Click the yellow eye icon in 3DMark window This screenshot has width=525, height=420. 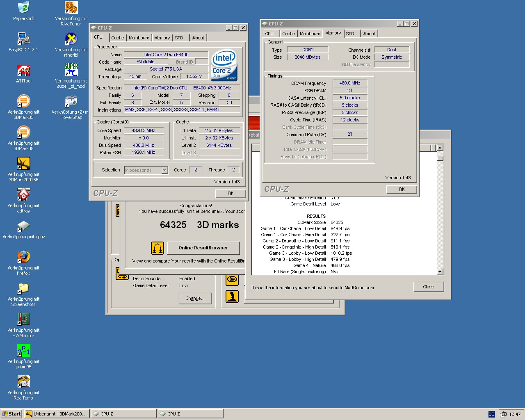click(232, 279)
